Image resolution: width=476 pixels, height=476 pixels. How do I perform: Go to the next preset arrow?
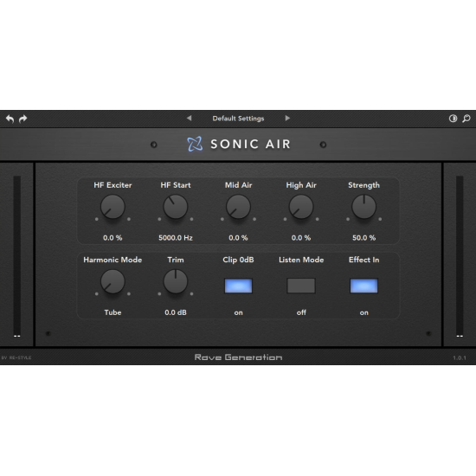pyautogui.click(x=287, y=118)
